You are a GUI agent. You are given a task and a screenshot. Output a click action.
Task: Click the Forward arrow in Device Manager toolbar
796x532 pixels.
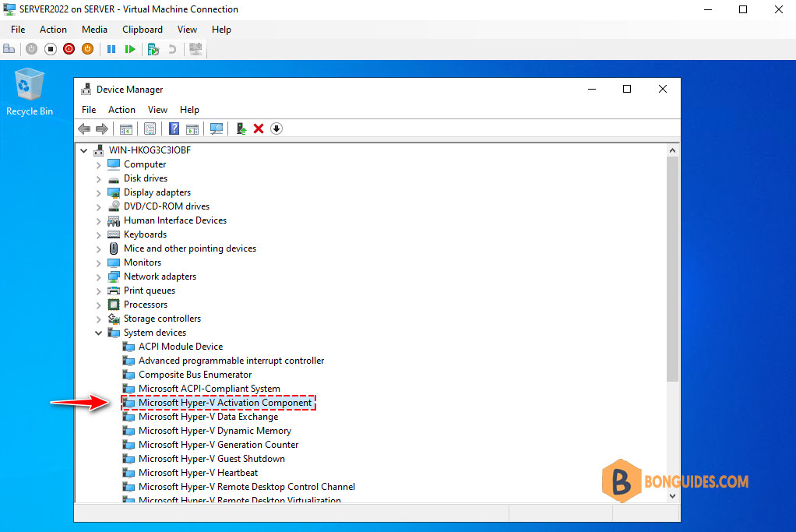pos(102,129)
